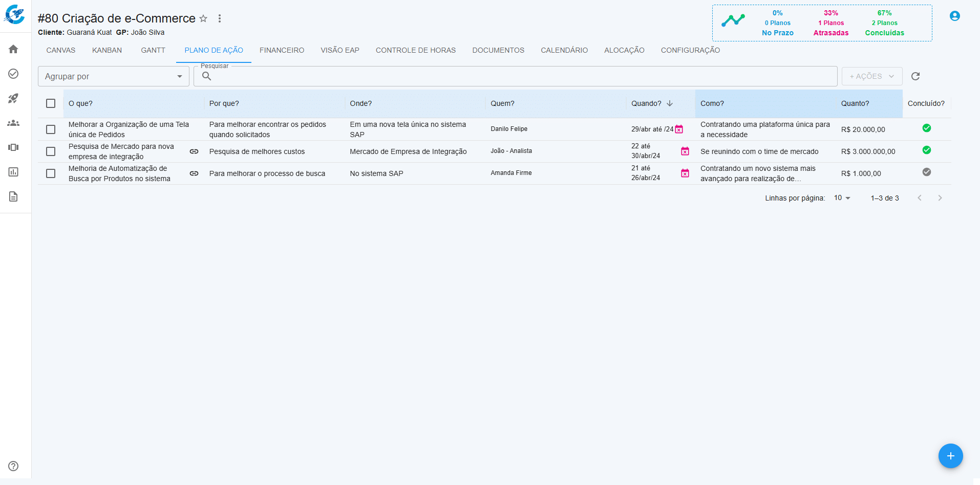The width and height of the screenshot is (980, 485).
Task: Click the Como? column header
Action: [x=765, y=103]
